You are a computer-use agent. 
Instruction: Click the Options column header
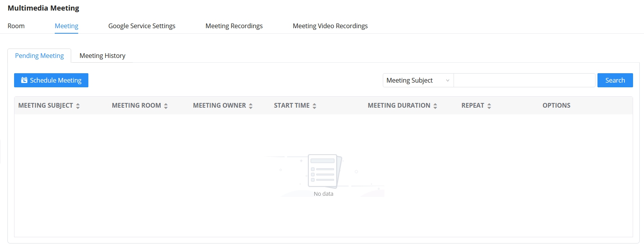click(x=556, y=105)
